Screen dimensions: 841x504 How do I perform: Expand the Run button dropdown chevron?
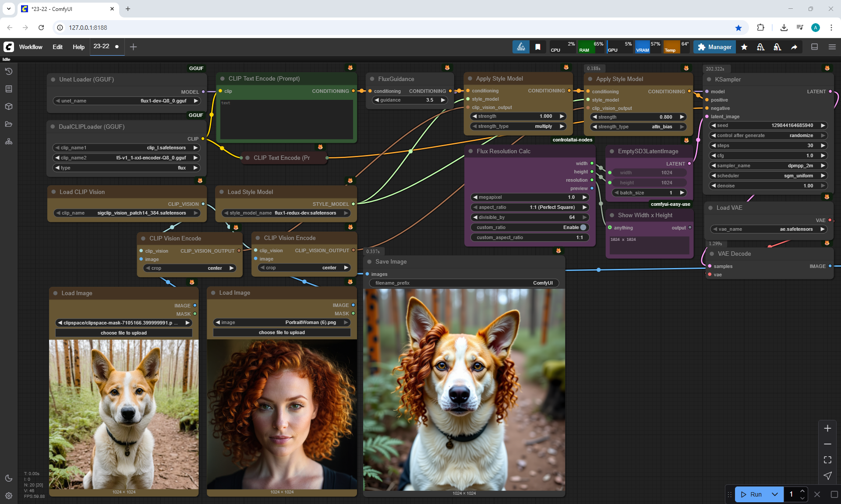pyautogui.click(x=774, y=494)
